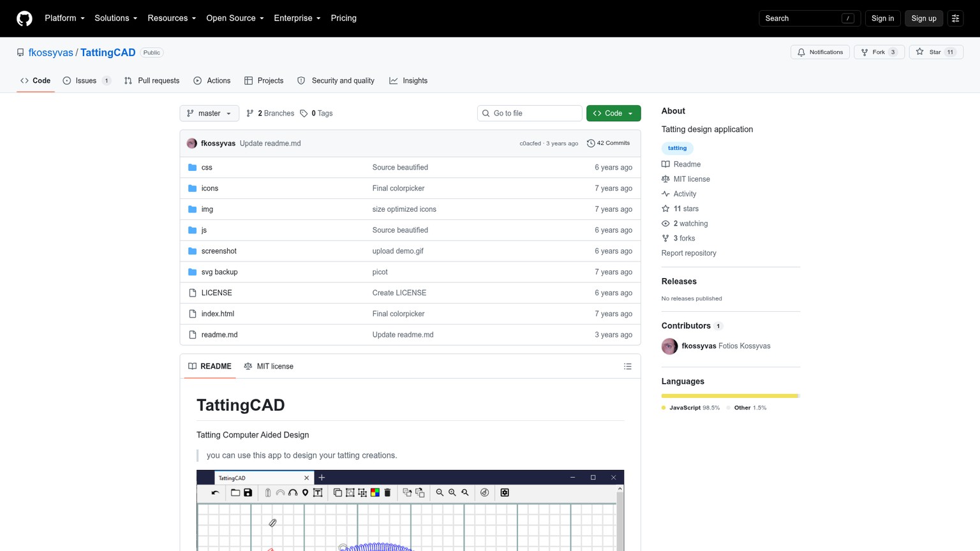Switch to the Actions tab
Viewport: 980px width, 551px height.
pyautogui.click(x=212, y=81)
